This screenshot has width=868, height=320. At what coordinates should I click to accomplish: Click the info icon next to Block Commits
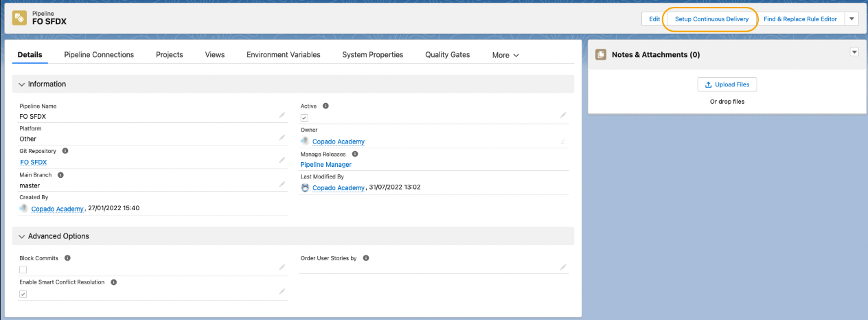(x=67, y=258)
